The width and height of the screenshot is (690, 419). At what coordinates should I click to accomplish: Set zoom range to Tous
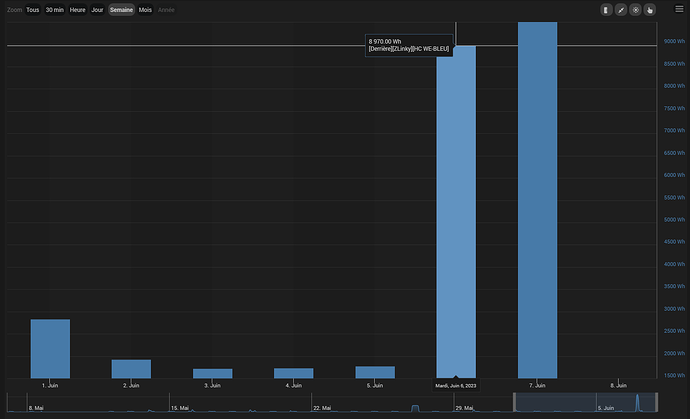click(33, 10)
